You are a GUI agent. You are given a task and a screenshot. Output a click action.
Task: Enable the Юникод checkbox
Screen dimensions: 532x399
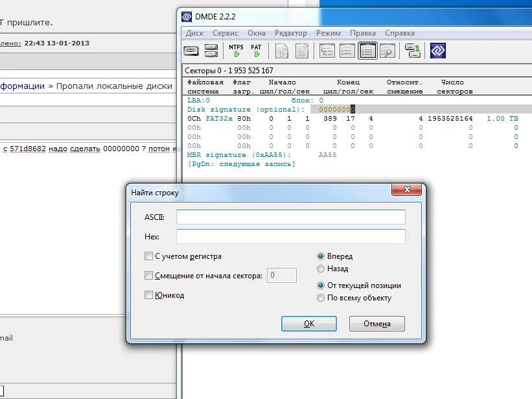148,295
